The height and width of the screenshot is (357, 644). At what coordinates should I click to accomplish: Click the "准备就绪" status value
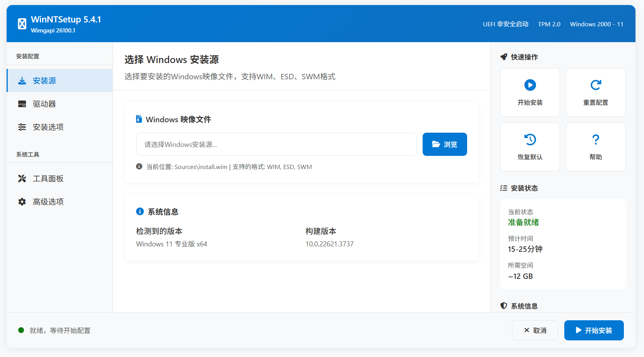tap(523, 222)
